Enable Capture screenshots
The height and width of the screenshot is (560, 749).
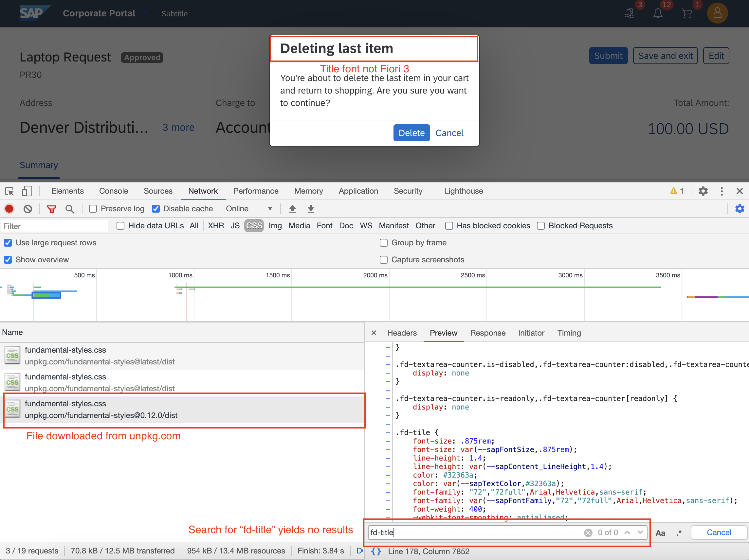pos(384,259)
